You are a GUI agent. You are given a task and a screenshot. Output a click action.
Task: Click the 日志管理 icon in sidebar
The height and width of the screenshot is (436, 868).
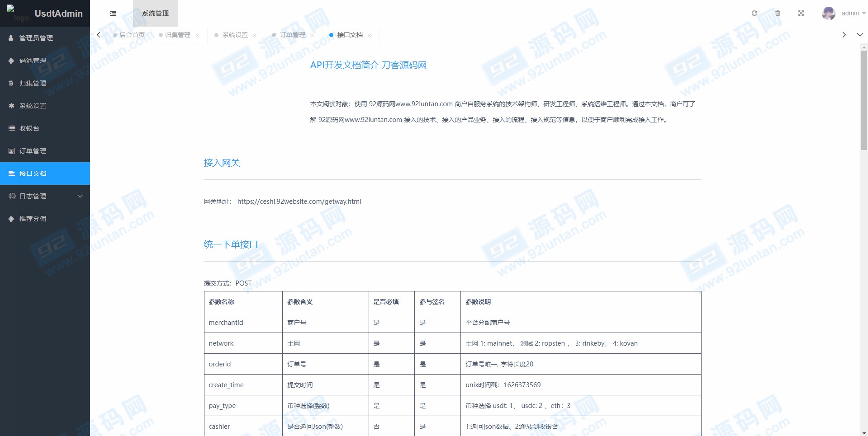(12, 196)
